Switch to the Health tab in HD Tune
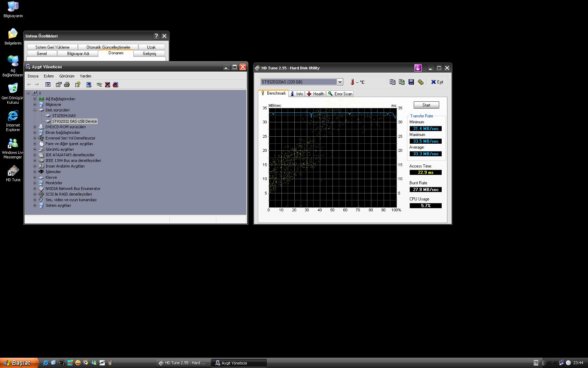Image resolution: width=588 pixels, height=368 pixels. [315, 94]
